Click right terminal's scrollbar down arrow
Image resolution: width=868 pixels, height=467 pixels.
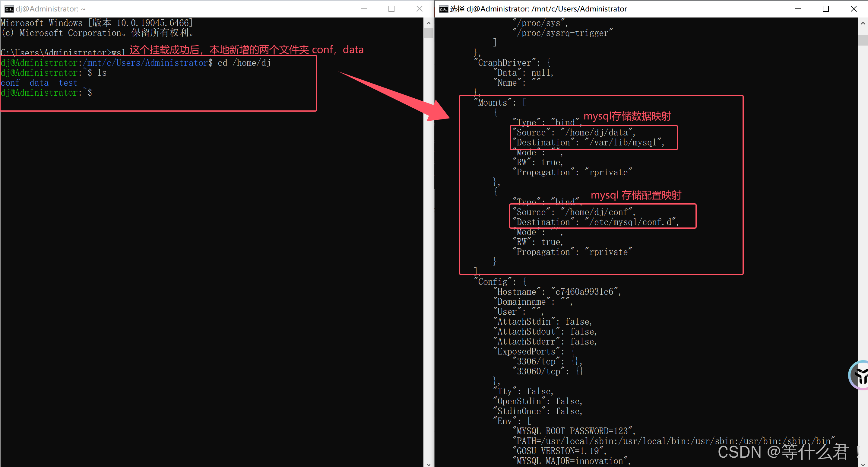click(x=863, y=464)
